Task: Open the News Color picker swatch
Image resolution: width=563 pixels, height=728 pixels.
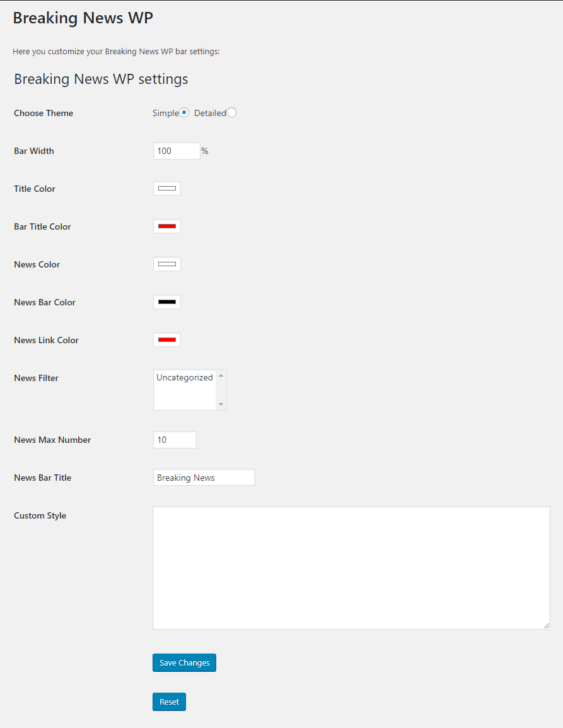Action: pyautogui.click(x=167, y=264)
